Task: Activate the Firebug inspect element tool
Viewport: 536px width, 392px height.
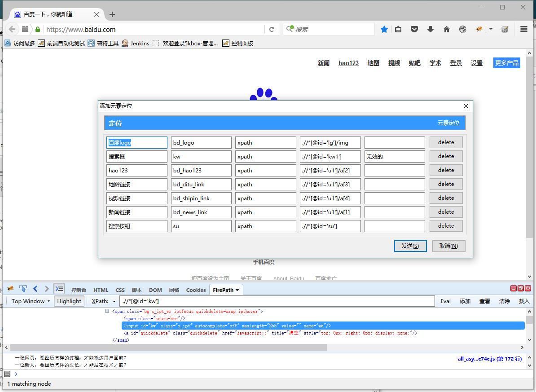Action: (23, 289)
